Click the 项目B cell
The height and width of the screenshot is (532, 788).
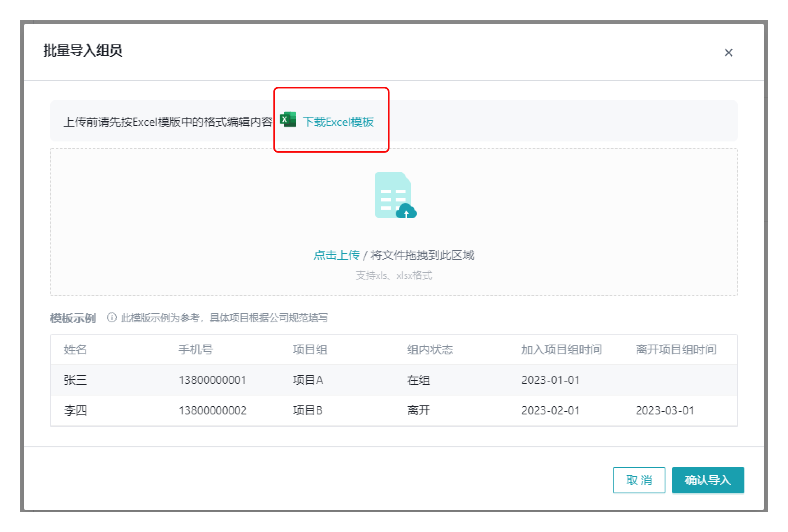pos(307,410)
